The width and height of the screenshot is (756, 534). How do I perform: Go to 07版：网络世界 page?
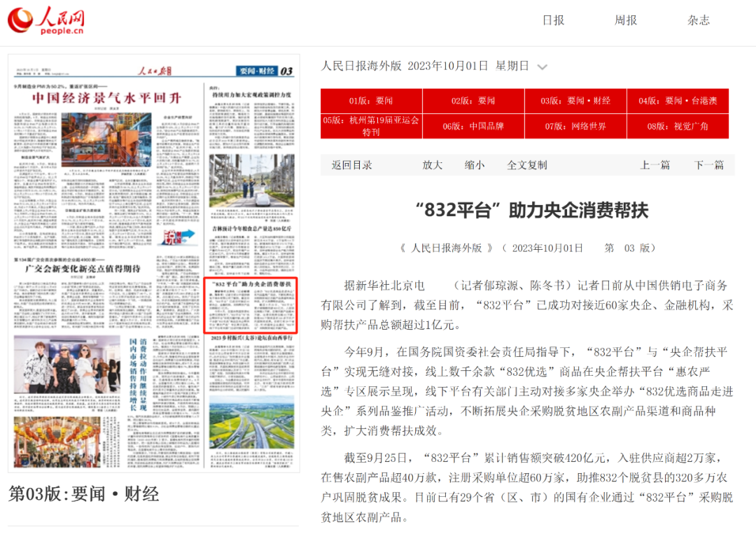575,126
